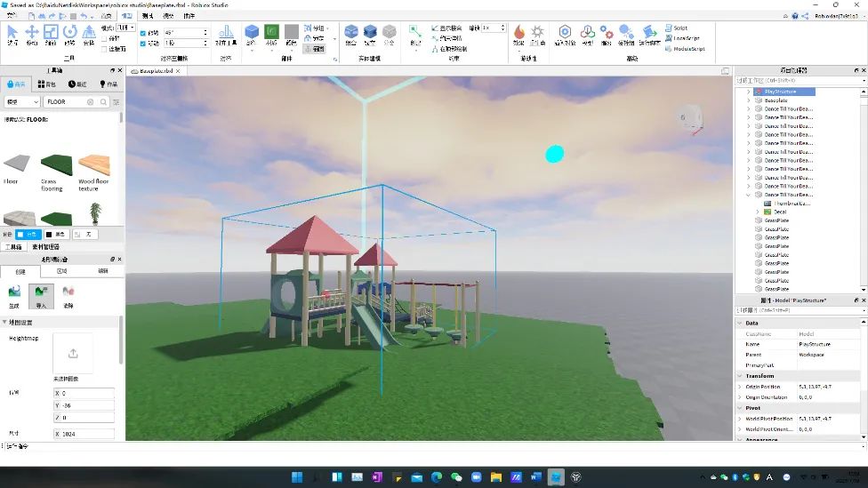Open Microsoft Edge from the taskbar

[437, 477]
